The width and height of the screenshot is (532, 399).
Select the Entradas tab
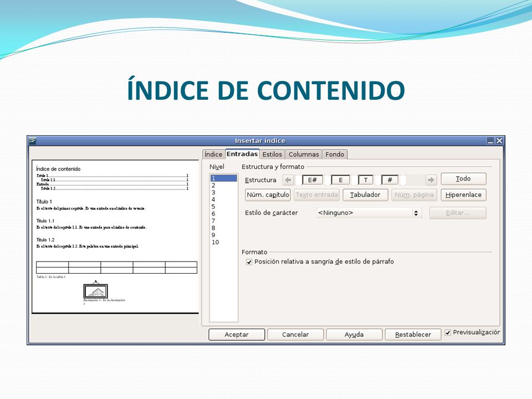click(242, 154)
